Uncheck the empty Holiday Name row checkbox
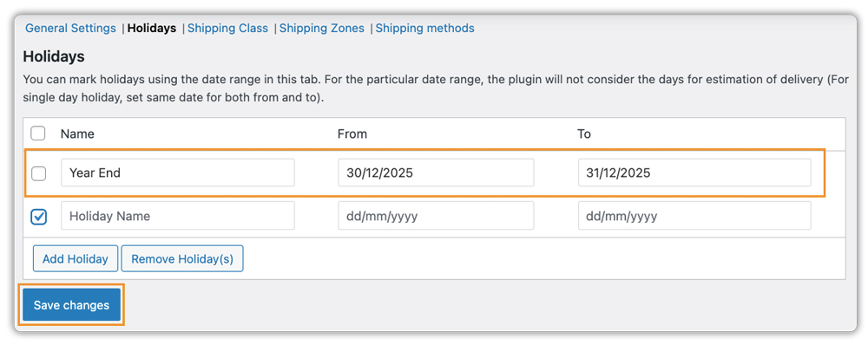The width and height of the screenshot is (868, 345). pyautogui.click(x=38, y=216)
